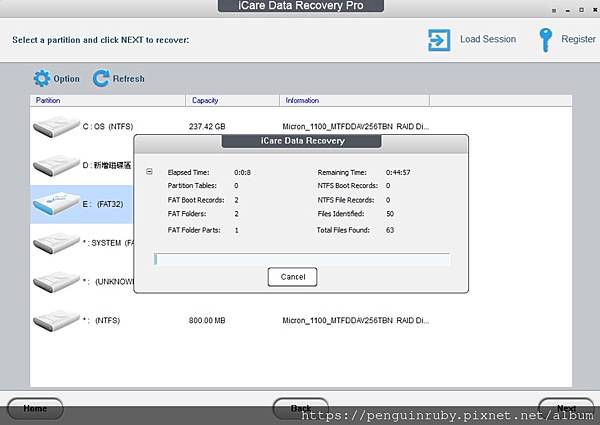Viewport: 600px width, 425px height.
Task: Click the 'NTFS File Records:' label
Action: pos(346,200)
